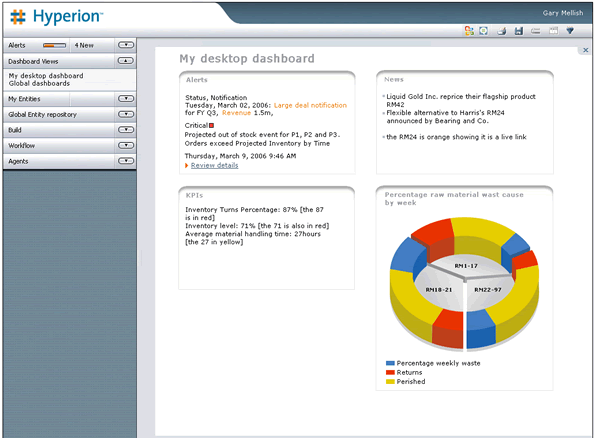Click the blue Percentage weekly waste swatch
Screen dimensions: 595x447
(x=390, y=363)
